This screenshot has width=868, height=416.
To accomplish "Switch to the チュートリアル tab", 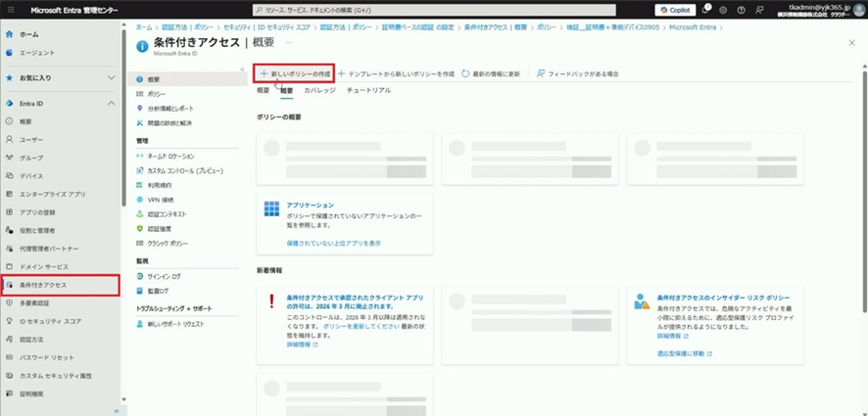I will [368, 90].
